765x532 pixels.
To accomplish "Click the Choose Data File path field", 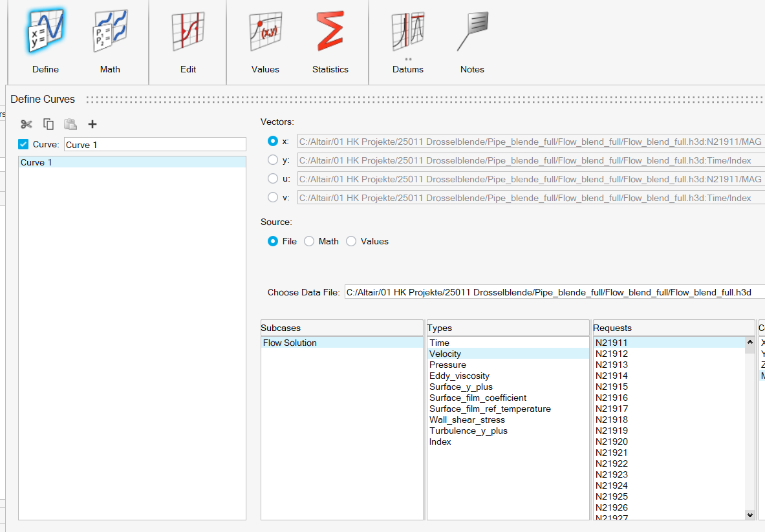I will (x=555, y=292).
